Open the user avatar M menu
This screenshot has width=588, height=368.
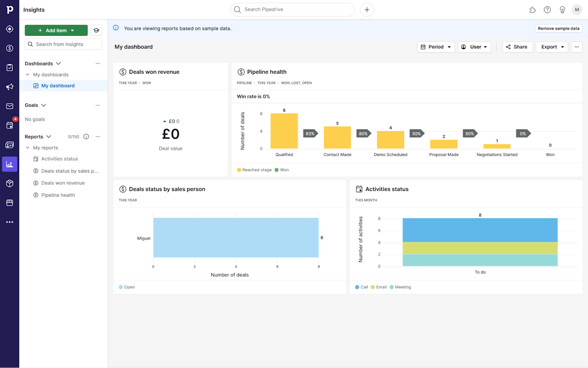[577, 10]
